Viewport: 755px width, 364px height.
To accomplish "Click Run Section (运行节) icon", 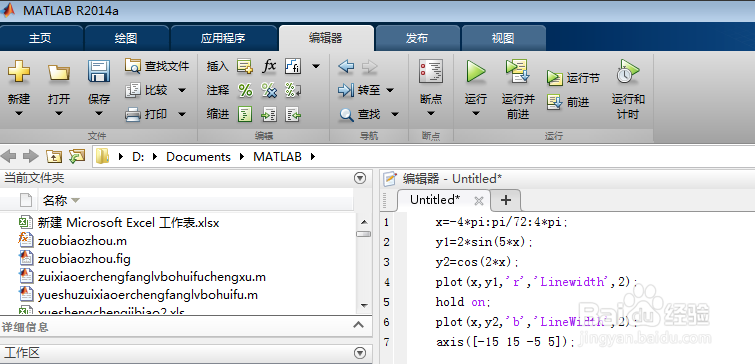I will click(555, 78).
